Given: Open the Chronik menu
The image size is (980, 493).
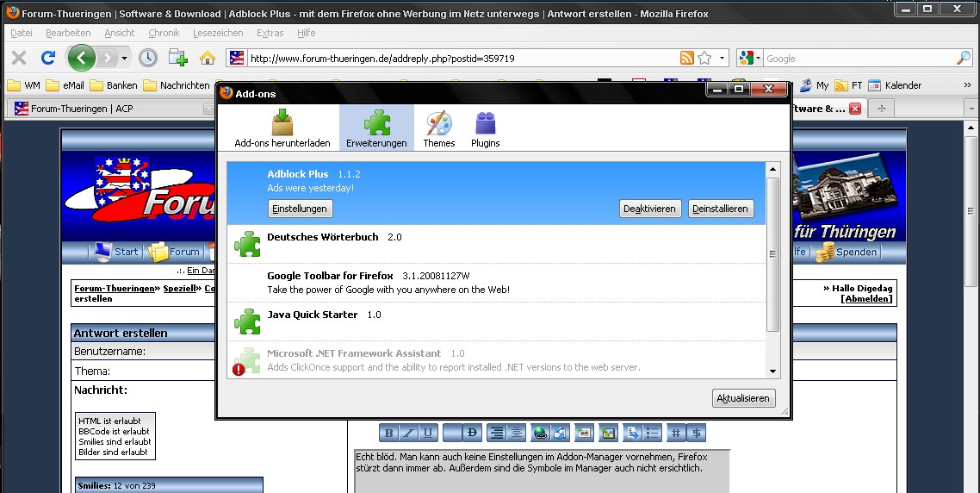Looking at the screenshot, I should pos(164,33).
